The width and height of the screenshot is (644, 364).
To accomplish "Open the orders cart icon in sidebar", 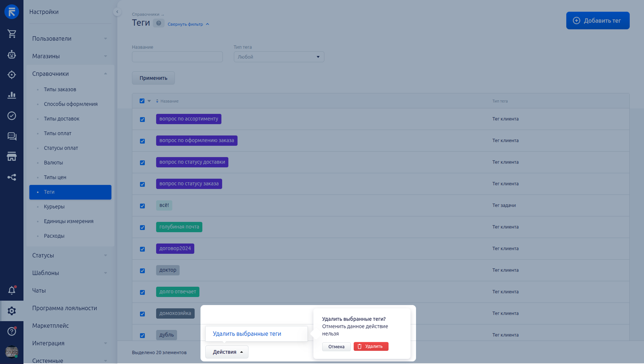I will point(12,34).
